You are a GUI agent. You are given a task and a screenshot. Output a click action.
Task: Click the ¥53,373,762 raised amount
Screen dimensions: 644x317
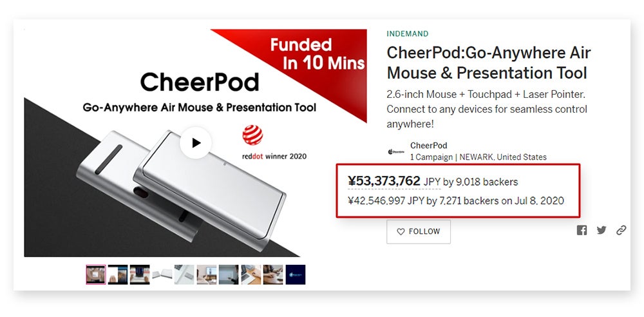[384, 181]
